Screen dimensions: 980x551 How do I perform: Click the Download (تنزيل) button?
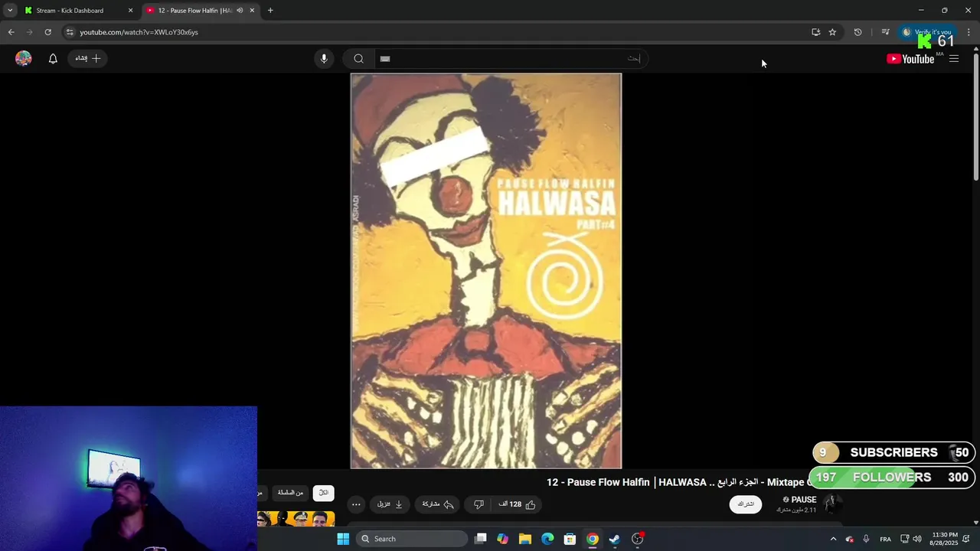pyautogui.click(x=390, y=504)
